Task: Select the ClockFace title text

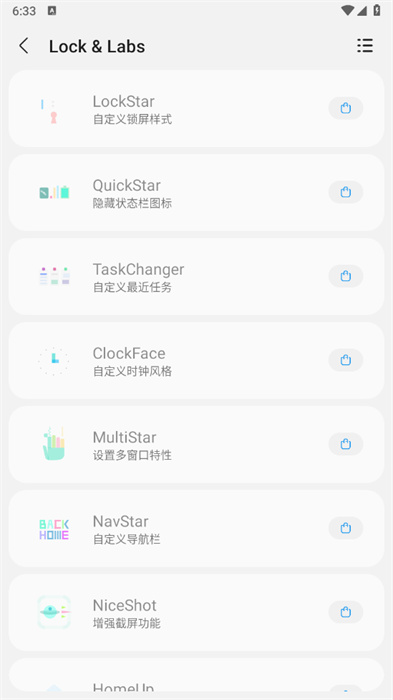Action: coord(129,353)
